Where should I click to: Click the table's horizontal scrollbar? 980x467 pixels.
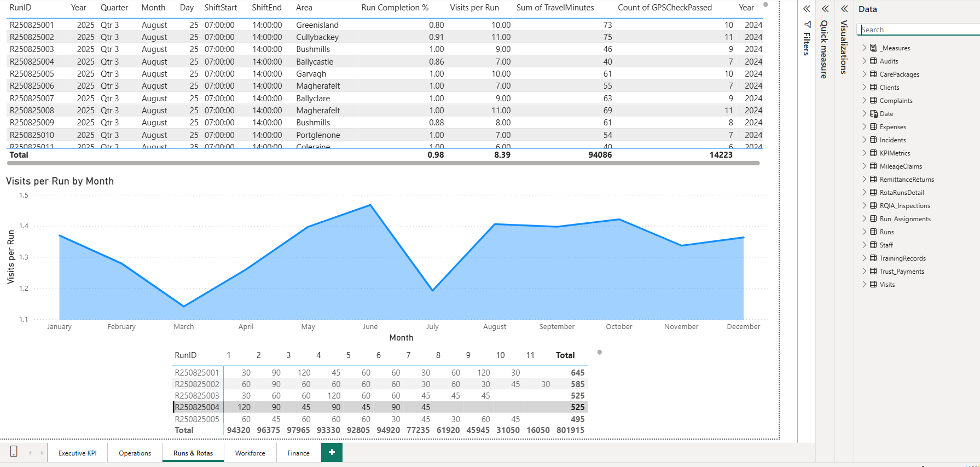pyautogui.click(x=383, y=163)
